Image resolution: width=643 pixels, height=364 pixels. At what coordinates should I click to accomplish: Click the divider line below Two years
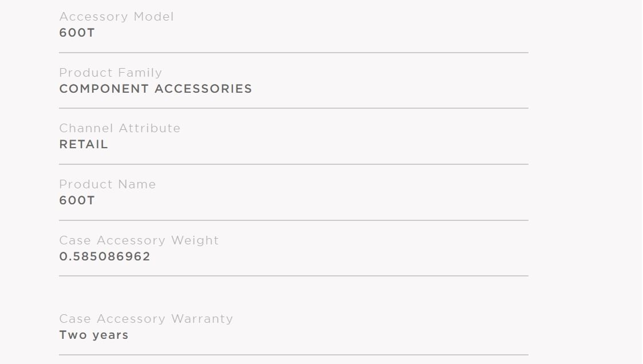[294, 355]
